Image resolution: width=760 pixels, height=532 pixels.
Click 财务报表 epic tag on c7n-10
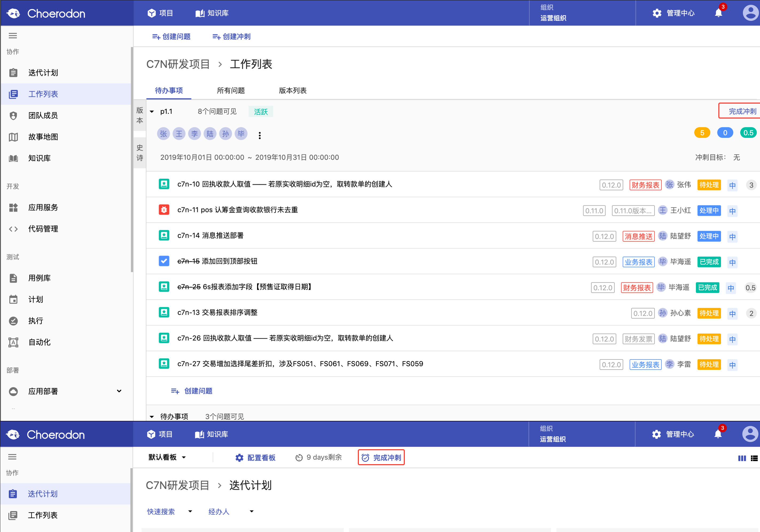(645, 185)
